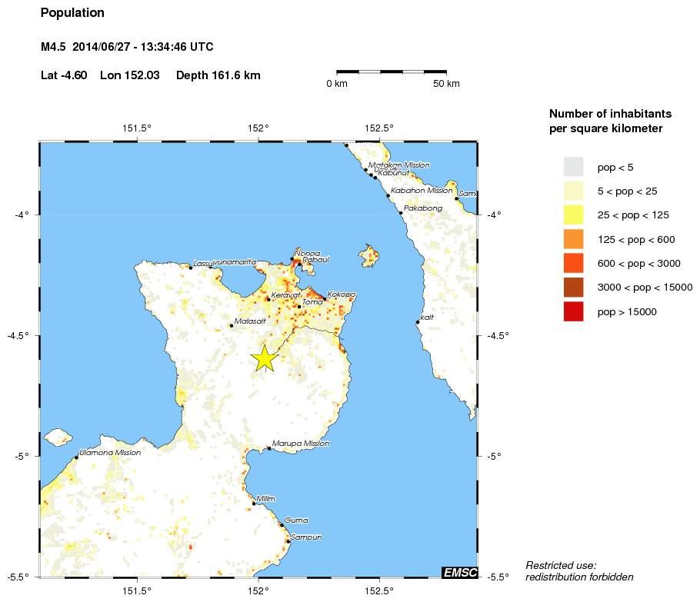Select the 600 < pop < 3000 swatch
This screenshot has width=700, height=602.
[x=573, y=263]
